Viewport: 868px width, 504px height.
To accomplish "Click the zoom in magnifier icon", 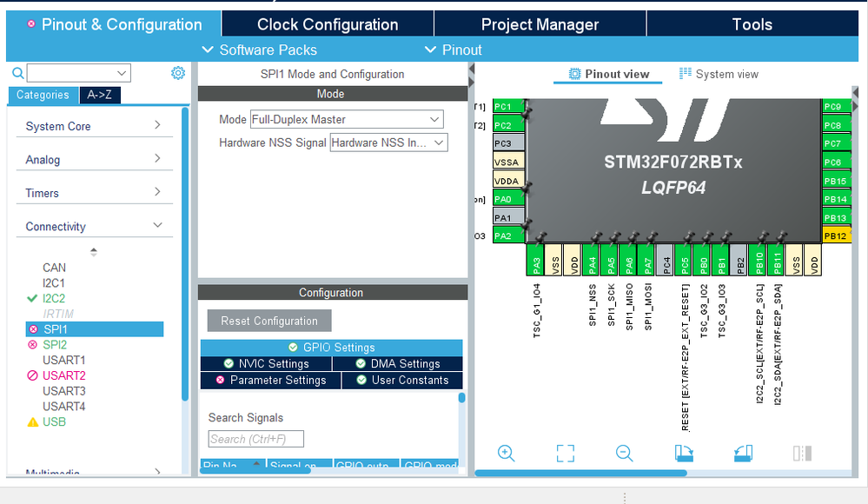I will [x=506, y=453].
